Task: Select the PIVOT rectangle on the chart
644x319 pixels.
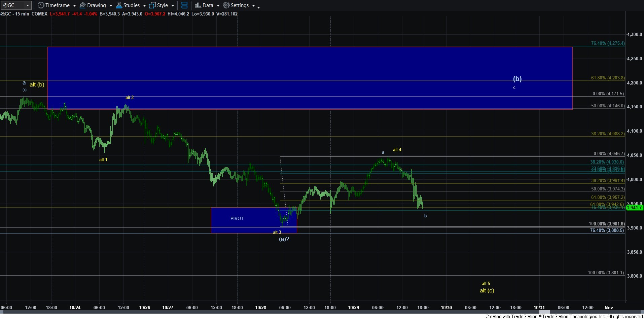Action: (x=237, y=219)
